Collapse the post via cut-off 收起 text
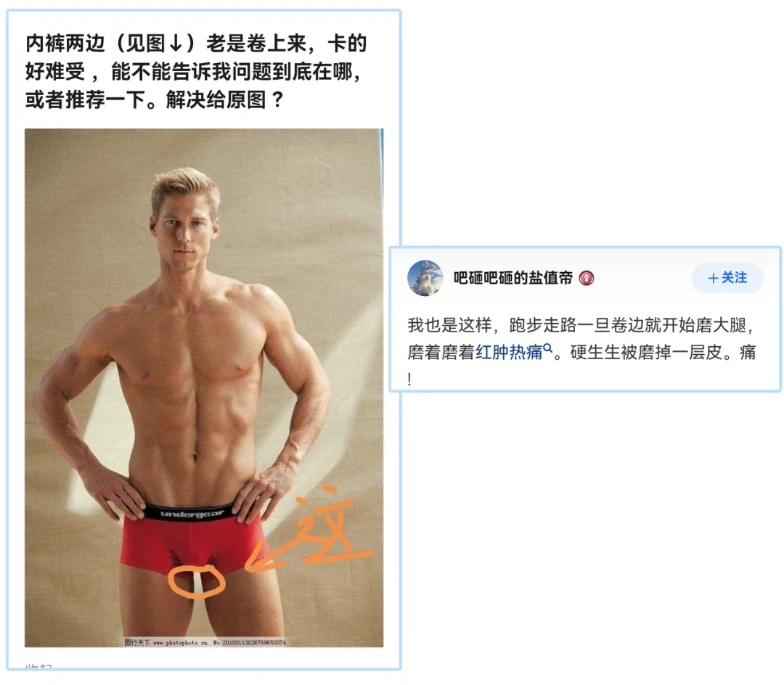Image resolution: width=784 pixels, height=685 pixels. pyautogui.click(x=39, y=667)
